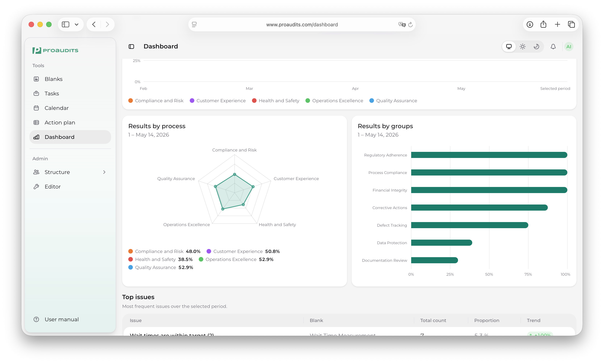The image size is (604, 364).
Task: Open the tab overview icon
Action: [571, 24]
